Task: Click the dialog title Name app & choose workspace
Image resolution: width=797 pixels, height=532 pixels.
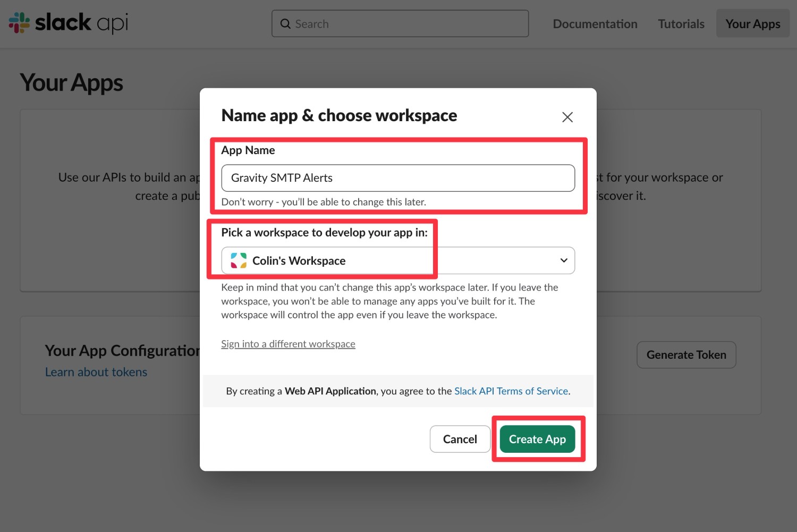Action: click(x=339, y=115)
